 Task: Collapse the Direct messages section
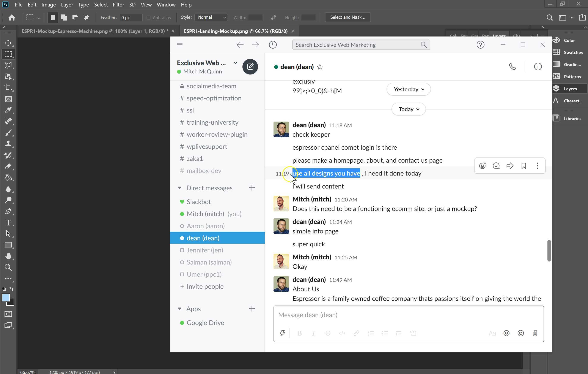[180, 188]
